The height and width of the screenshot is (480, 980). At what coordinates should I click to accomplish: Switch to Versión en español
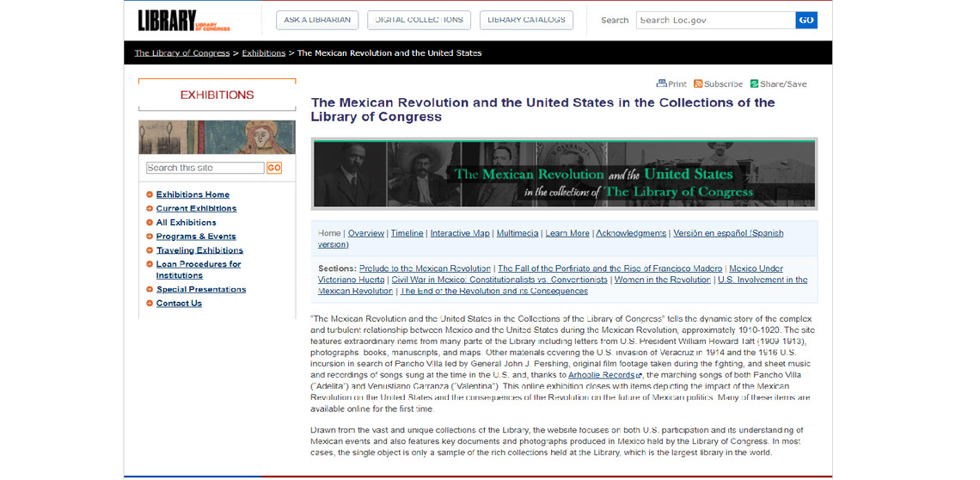(728, 233)
